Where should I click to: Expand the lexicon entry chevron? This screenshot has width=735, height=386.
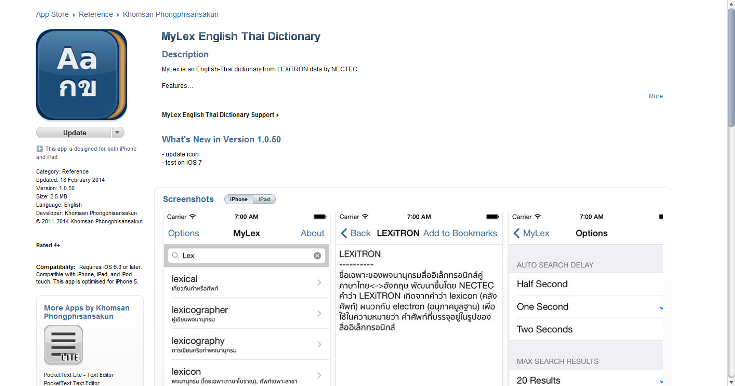319,375
